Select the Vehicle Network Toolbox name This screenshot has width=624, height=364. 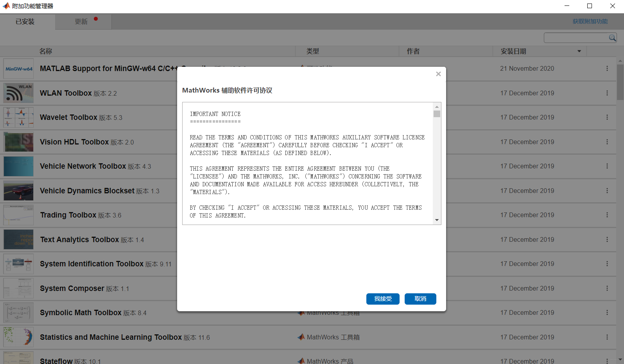tap(83, 166)
